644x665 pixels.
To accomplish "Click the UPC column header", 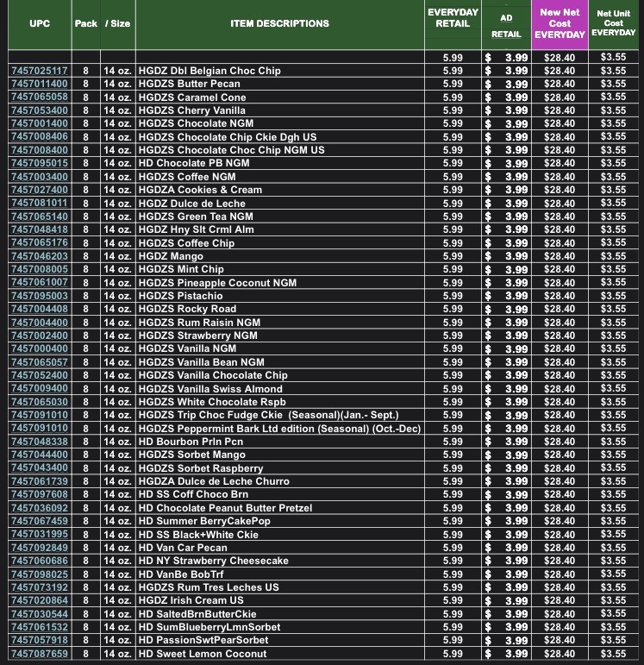I will [39, 24].
